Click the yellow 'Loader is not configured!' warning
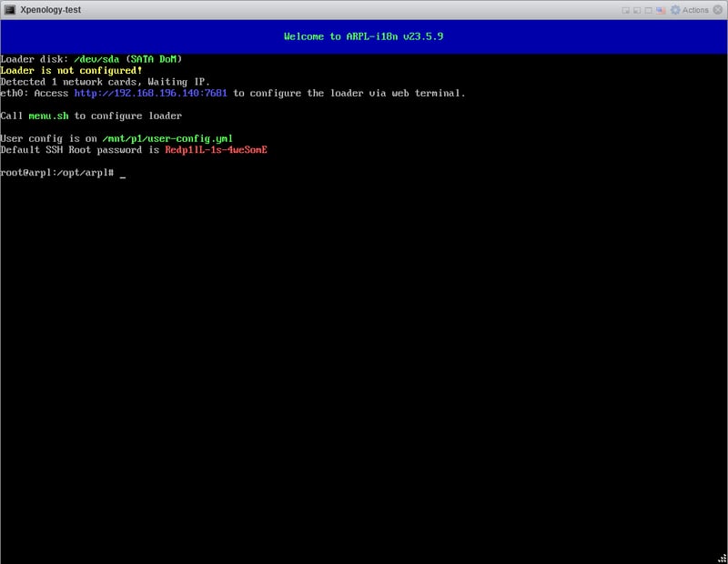728x564 pixels. pos(71,70)
